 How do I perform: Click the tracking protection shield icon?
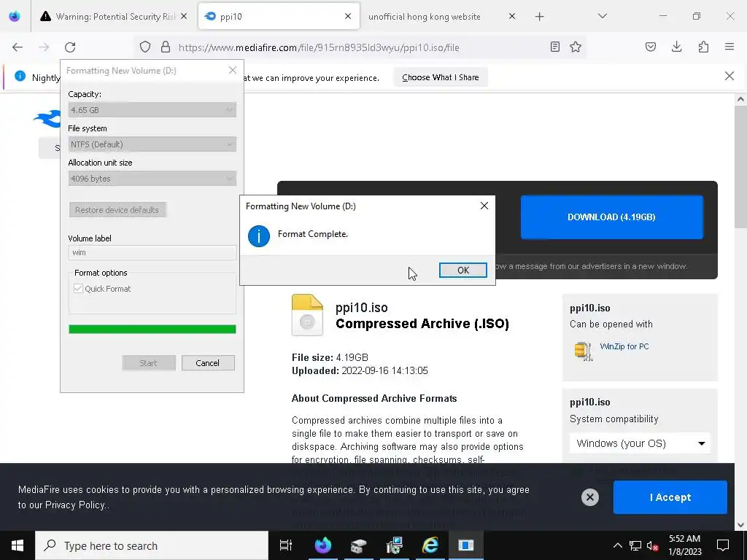[x=145, y=47]
